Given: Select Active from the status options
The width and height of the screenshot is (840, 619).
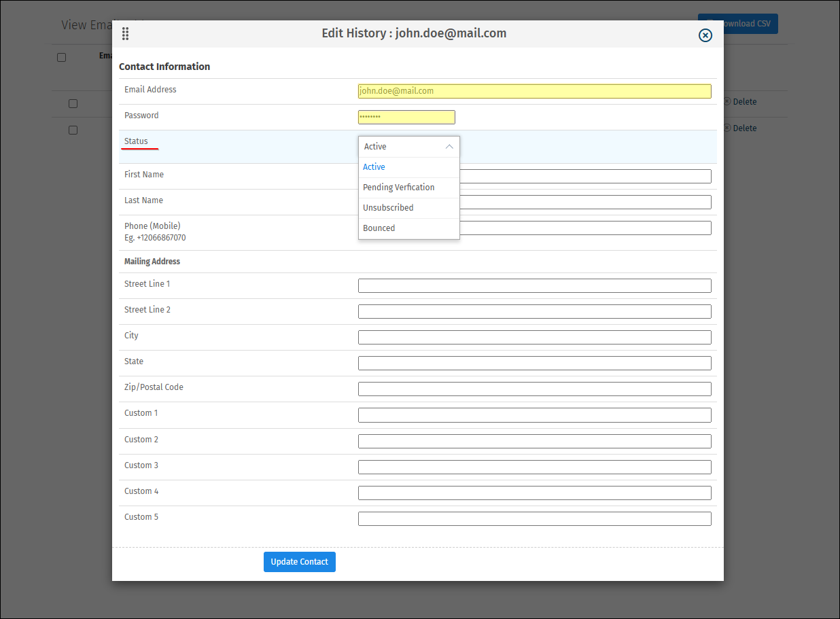Looking at the screenshot, I should click(374, 166).
